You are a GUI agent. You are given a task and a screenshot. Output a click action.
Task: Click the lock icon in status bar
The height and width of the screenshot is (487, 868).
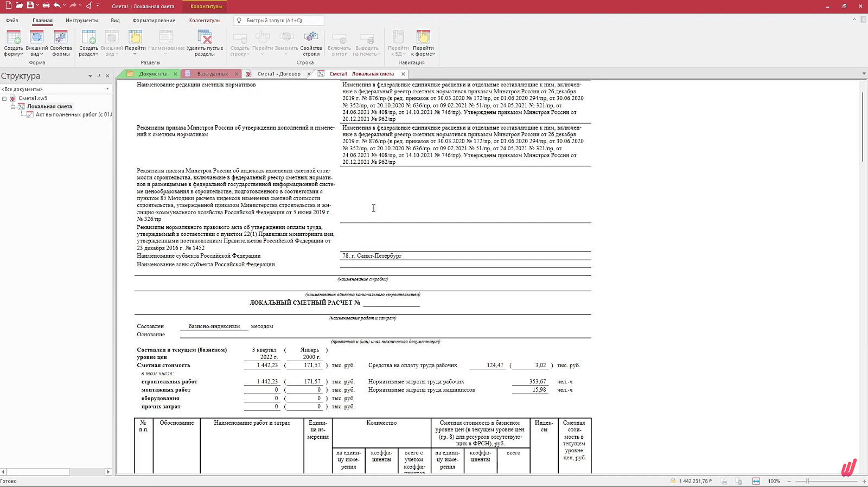673,481
